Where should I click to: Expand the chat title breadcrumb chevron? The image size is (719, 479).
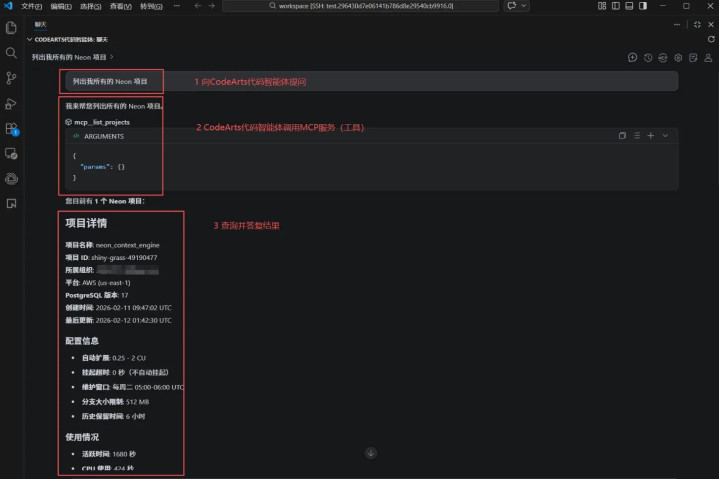pyautogui.click(x=111, y=57)
